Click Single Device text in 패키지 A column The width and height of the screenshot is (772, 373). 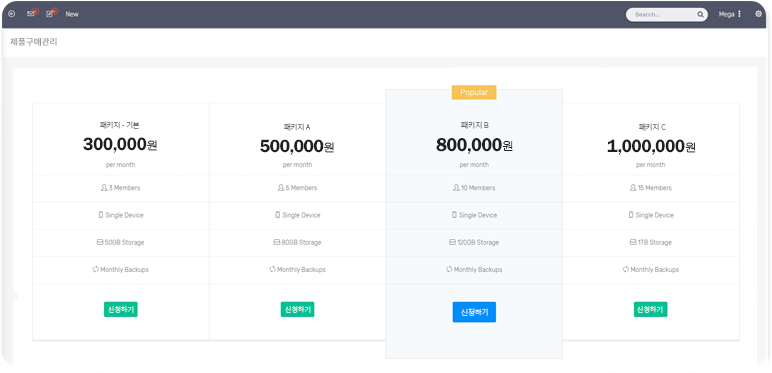coord(301,215)
